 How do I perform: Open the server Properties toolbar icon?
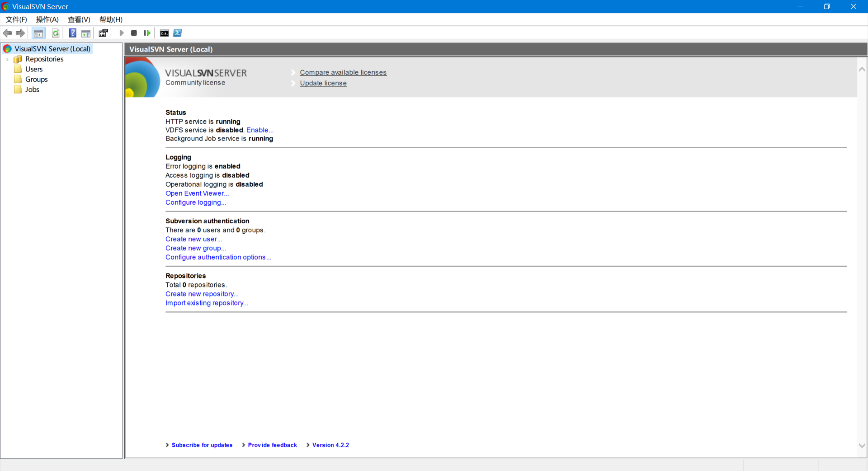[103, 33]
